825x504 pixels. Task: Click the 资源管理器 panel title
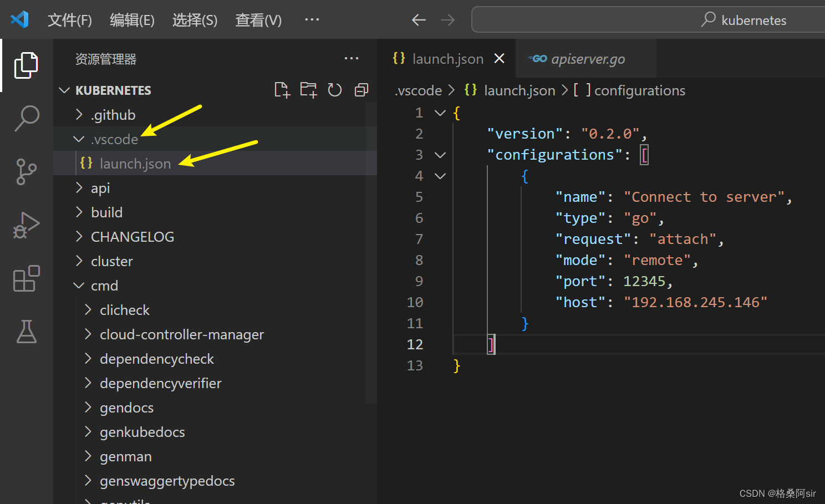[106, 59]
